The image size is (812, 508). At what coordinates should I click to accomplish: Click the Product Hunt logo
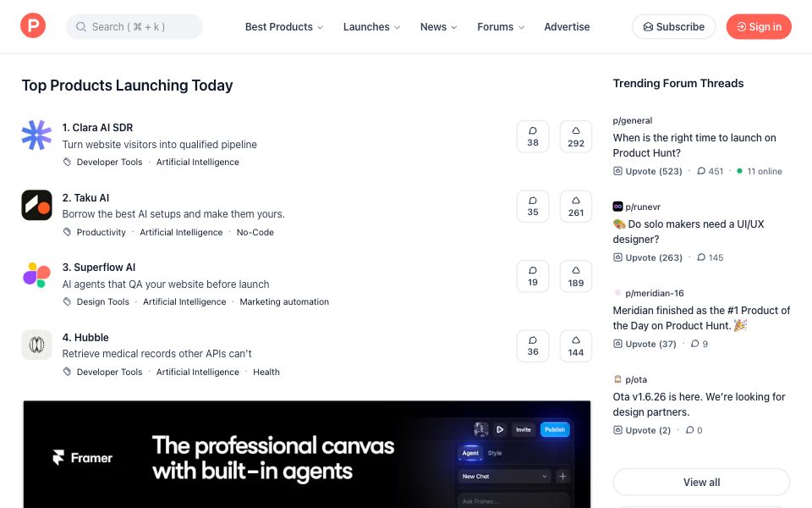click(33, 26)
